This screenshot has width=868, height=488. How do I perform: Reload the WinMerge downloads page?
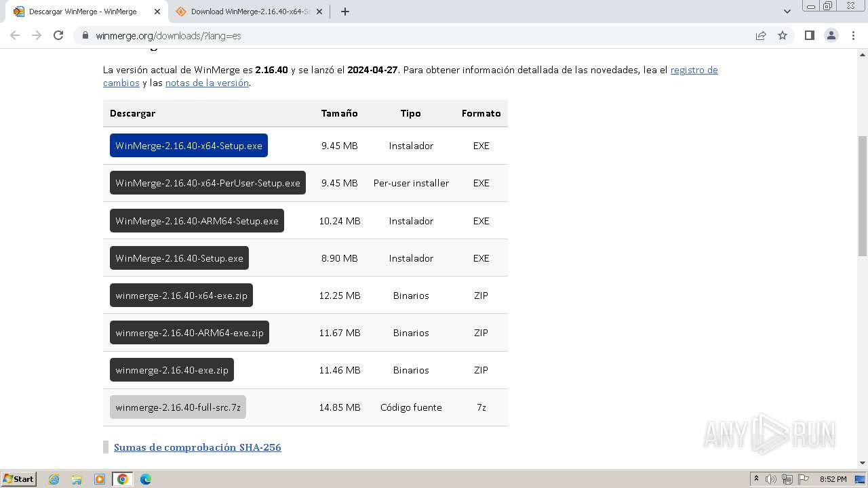[58, 35]
